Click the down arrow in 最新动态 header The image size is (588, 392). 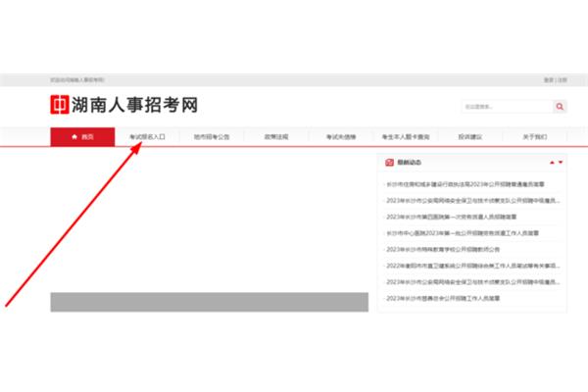(561, 163)
